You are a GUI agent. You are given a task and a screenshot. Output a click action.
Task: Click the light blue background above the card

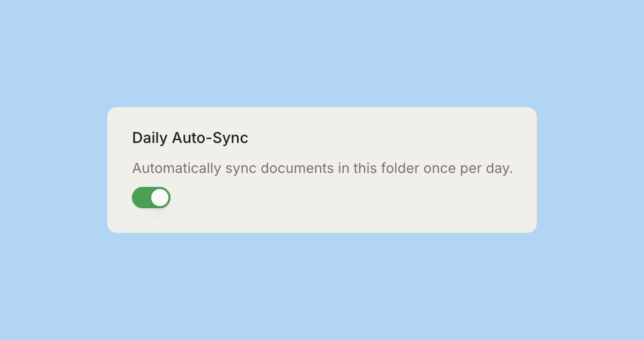click(322, 54)
